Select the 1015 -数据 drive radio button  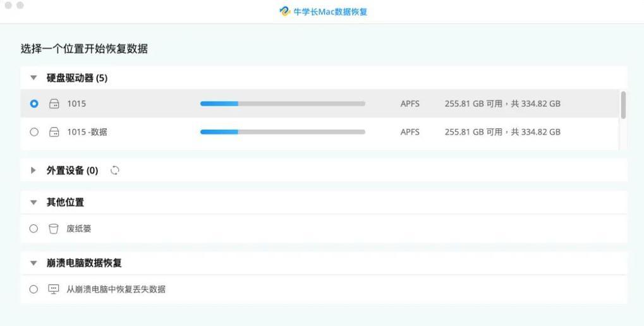click(34, 132)
